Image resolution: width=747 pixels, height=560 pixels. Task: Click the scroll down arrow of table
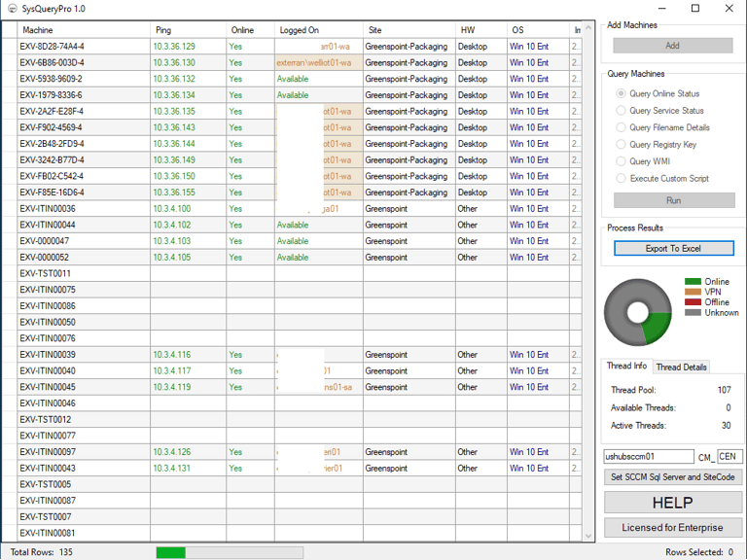588,536
